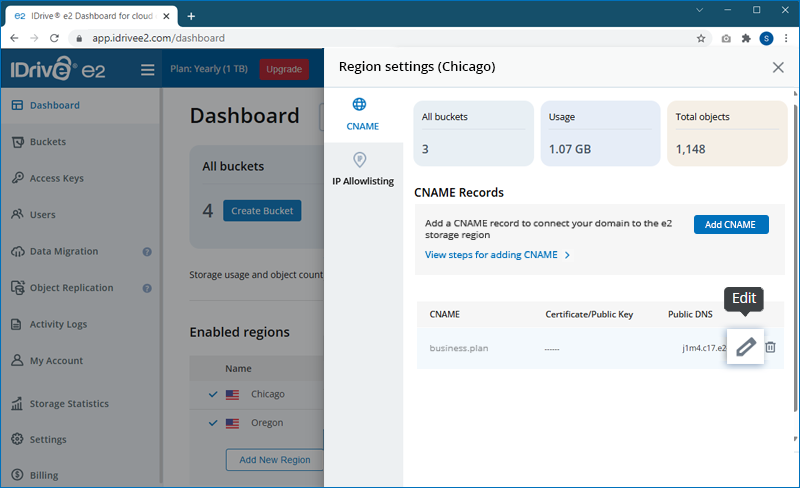Click the Object Replication help icon
The width and height of the screenshot is (800, 488).
coord(147,288)
